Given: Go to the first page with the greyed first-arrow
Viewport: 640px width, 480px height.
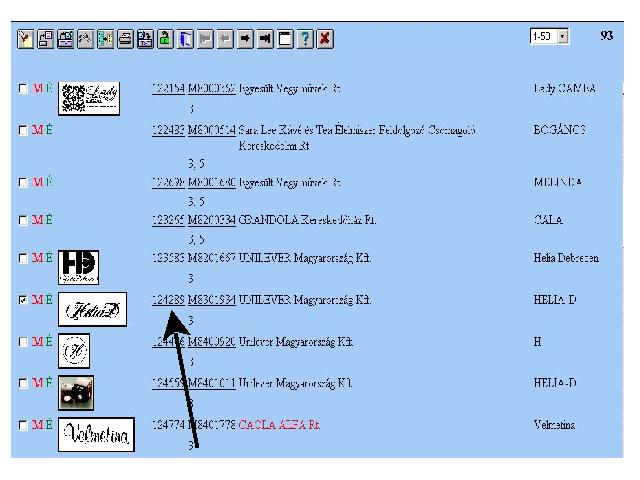Looking at the screenshot, I should 205,39.
